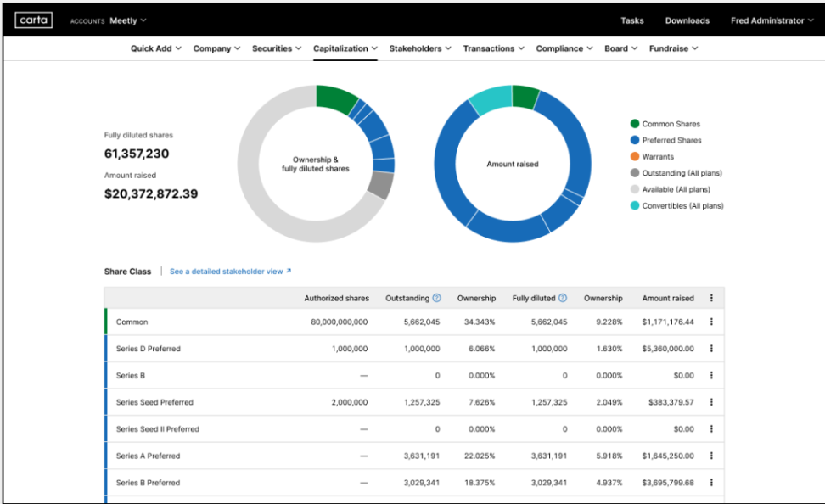
Task: Open Downloads in top bar
Action: (x=687, y=20)
